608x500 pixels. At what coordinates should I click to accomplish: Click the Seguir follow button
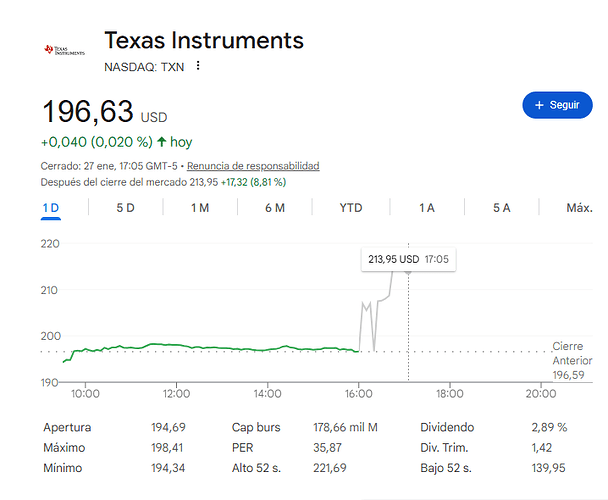557,105
